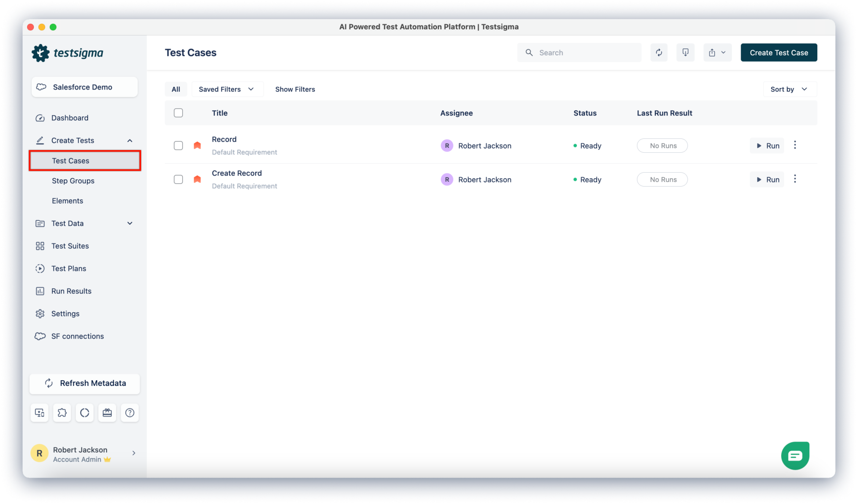858x504 pixels.
Task: Go to Run Results page
Action: 71,291
